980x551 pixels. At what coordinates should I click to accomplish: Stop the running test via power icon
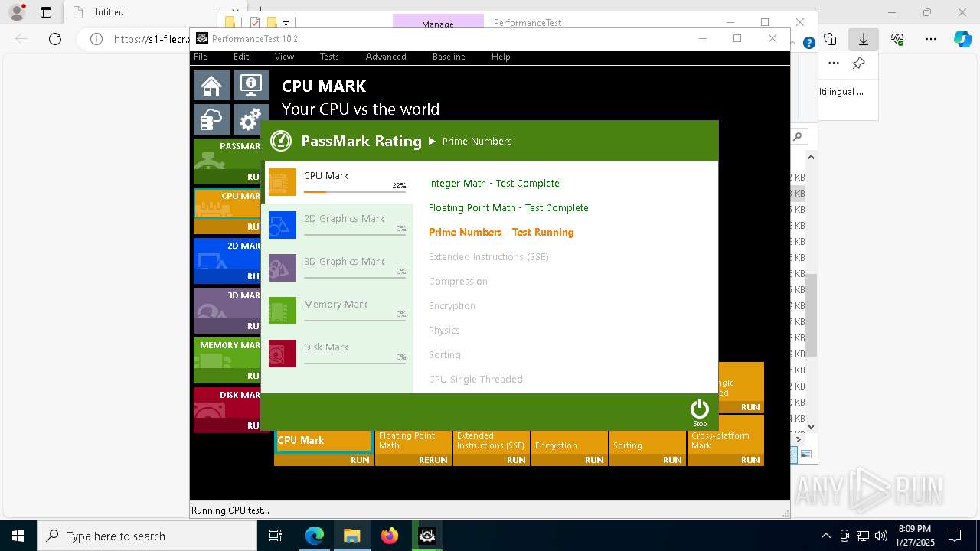pos(700,412)
